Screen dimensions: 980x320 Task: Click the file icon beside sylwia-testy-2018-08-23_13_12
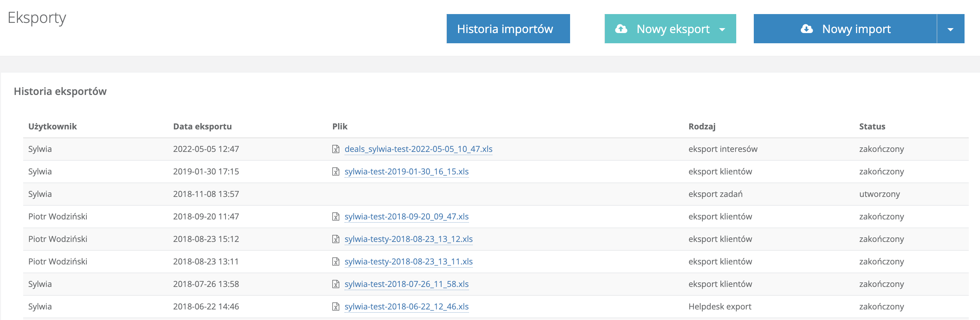(x=335, y=239)
